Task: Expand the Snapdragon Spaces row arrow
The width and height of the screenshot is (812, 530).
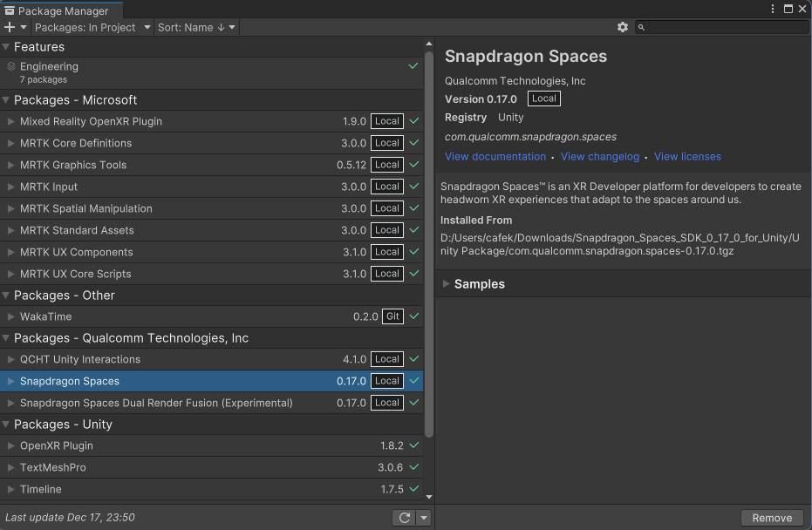Action: point(10,381)
